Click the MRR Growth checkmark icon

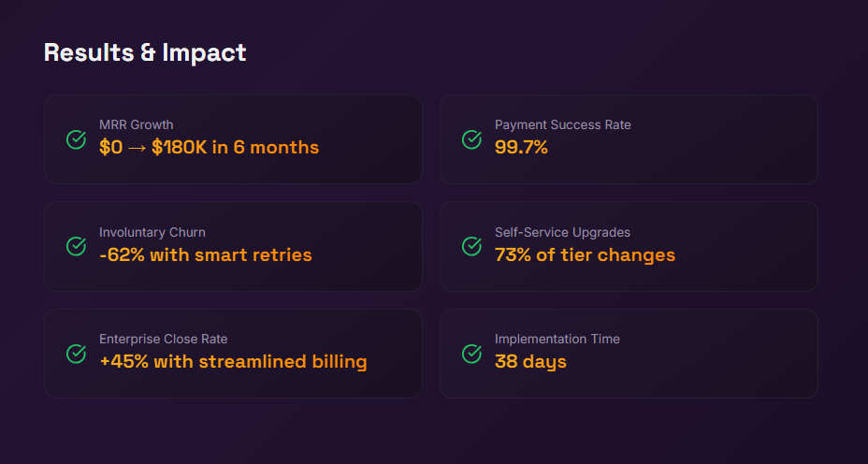coord(77,139)
